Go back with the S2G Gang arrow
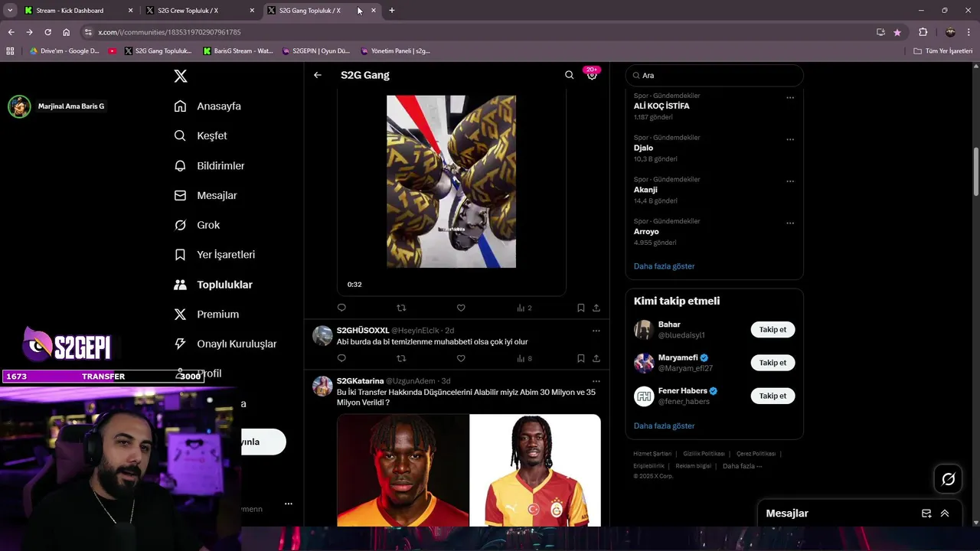 318,75
